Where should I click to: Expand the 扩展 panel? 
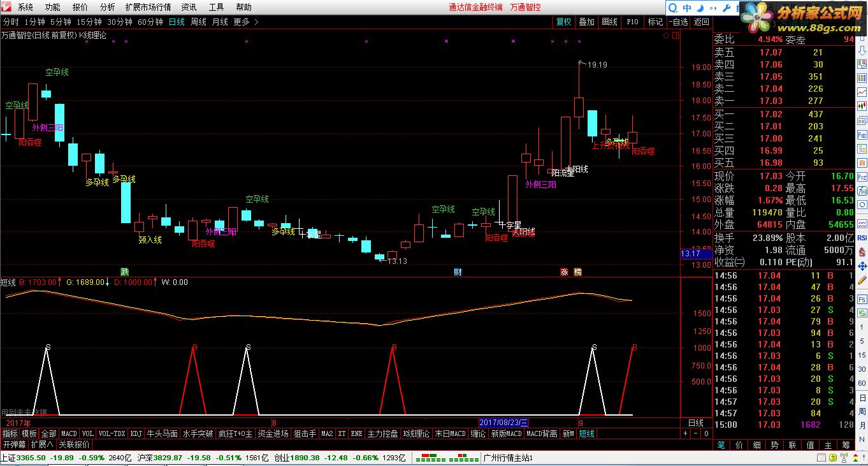[42, 444]
